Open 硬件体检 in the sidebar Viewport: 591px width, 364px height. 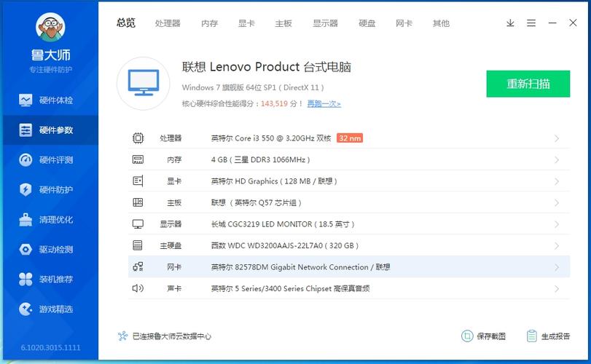pos(50,100)
